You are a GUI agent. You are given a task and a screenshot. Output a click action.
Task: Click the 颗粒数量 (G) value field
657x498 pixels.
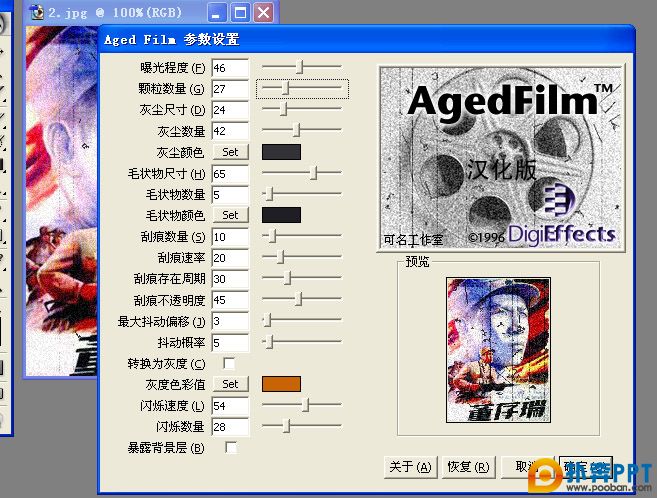pos(230,89)
